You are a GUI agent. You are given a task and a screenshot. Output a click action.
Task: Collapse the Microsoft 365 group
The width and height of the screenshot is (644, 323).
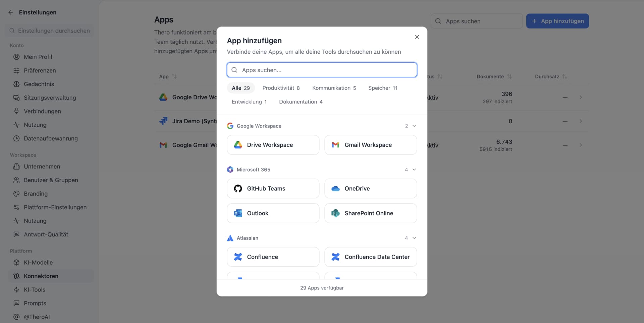414,170
